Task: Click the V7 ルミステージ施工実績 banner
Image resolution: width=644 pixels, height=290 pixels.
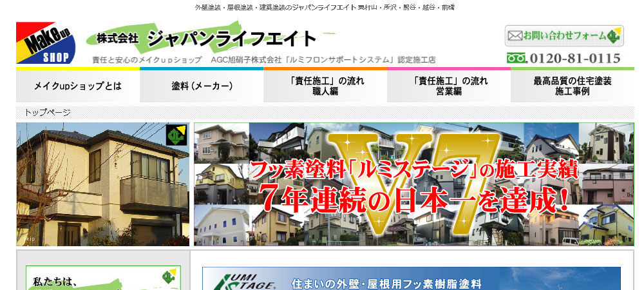Action: coord(414,184)
